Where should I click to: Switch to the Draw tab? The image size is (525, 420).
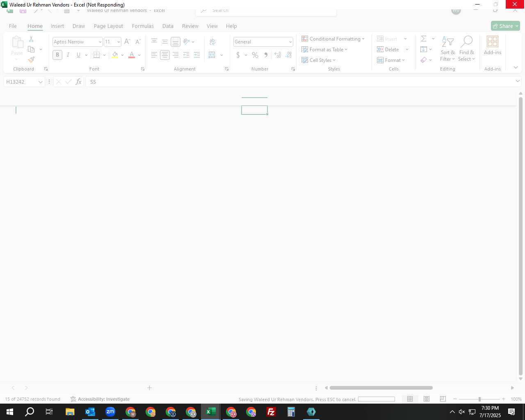[79, 26]
